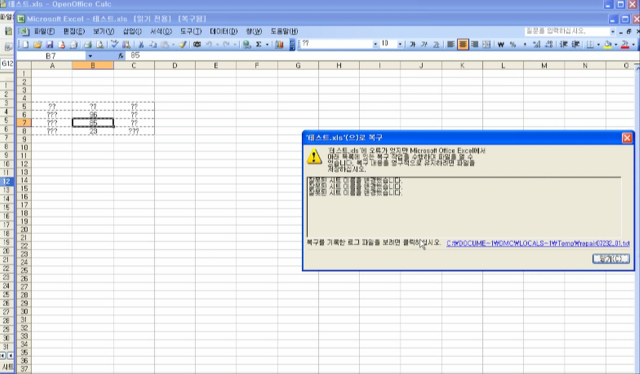The height and width of the screenshot is (374, 640).
Task: Click the Print icon
Action: coord(88,44)
